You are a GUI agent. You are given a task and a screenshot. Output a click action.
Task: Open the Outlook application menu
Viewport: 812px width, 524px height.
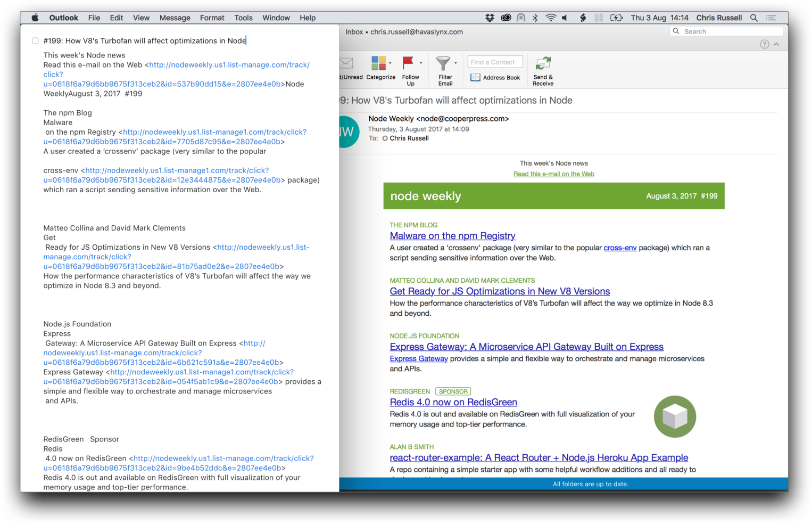pyautogui.click(x=64, y=18)
